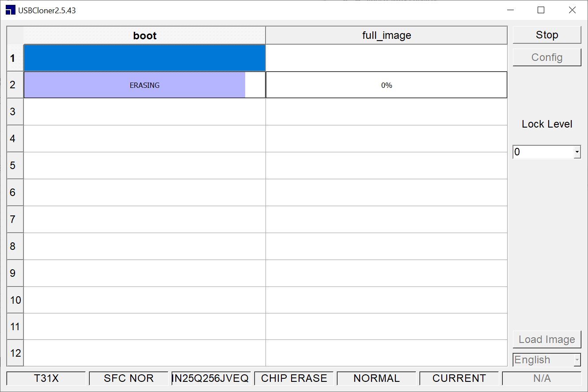The height and width of the screenshot is (392, 588).
Task: Minimize the USBCloner window
Action: (x=511, y=10)
